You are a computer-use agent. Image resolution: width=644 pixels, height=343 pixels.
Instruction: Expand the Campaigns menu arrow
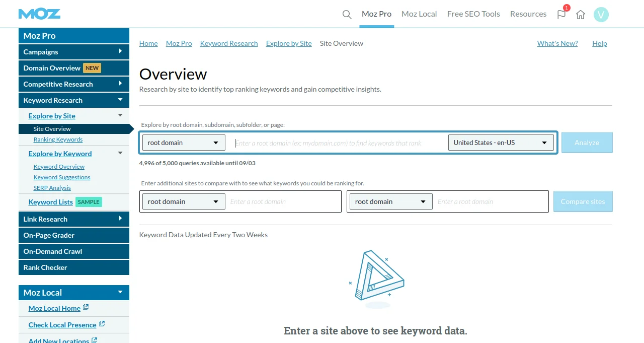click(x=120, y=51)
